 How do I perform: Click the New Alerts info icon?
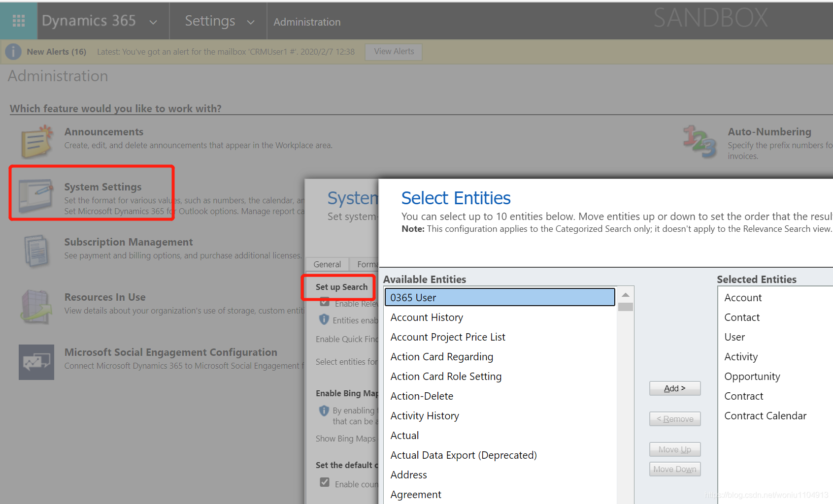pos(13,52)
